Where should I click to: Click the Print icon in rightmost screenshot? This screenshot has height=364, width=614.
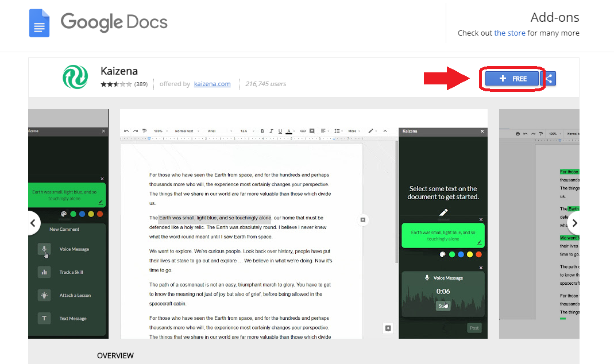pos(518,134)
